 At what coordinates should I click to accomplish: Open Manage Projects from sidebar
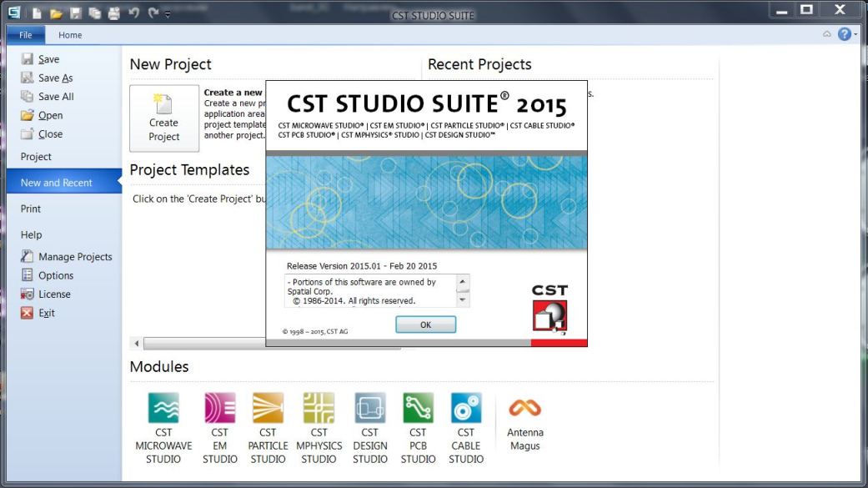(67, 256)
